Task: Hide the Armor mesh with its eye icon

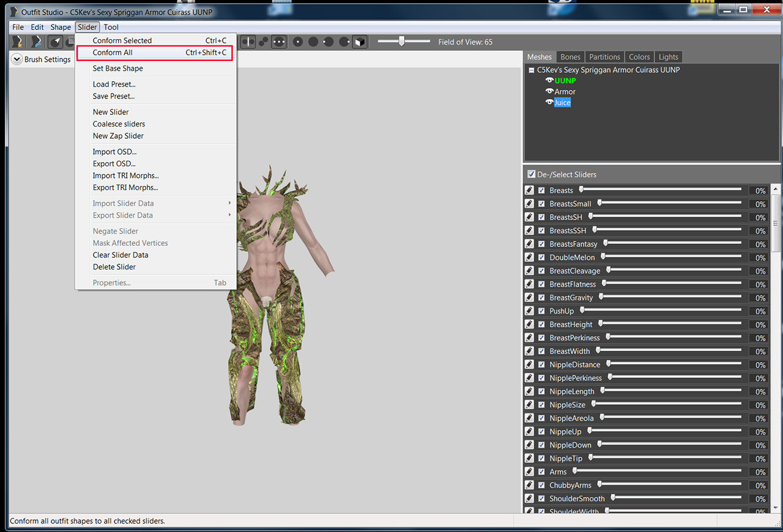Action: point(549,92)
